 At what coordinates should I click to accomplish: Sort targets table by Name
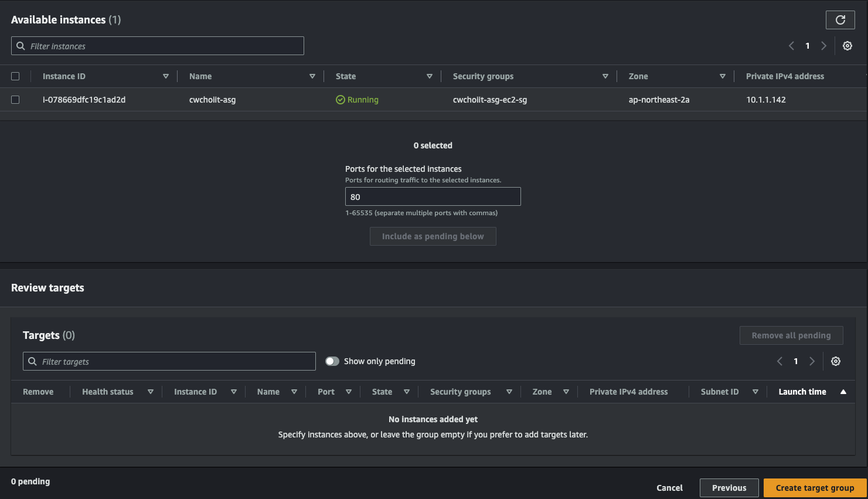294,392
